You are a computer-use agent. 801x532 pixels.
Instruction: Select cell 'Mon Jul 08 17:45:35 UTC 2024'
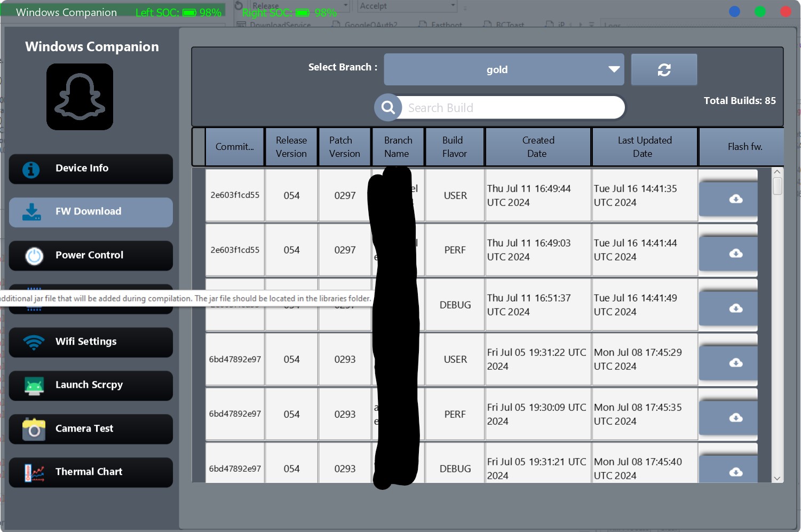point(645,414)
